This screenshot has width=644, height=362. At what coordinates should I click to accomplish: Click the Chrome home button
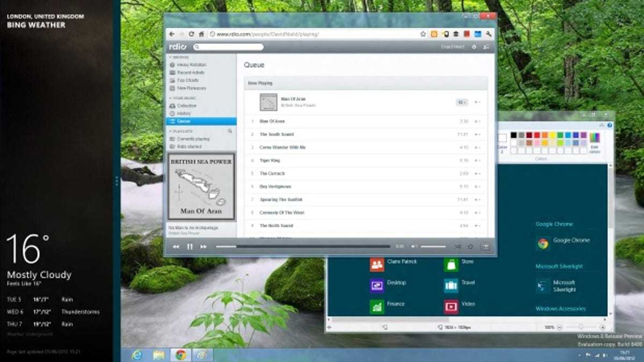[x=201, y=34]
